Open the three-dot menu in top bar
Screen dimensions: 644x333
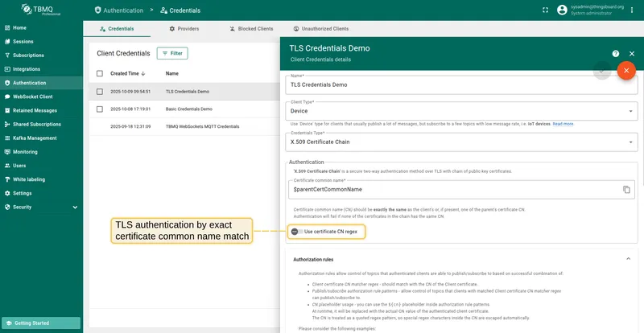coord(632,10)
